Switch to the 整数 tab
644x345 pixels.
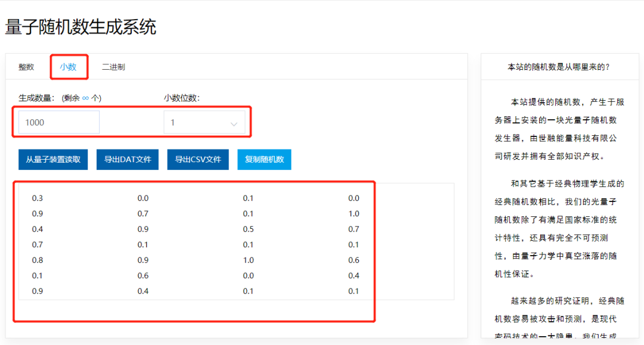(x=26, y=67)
